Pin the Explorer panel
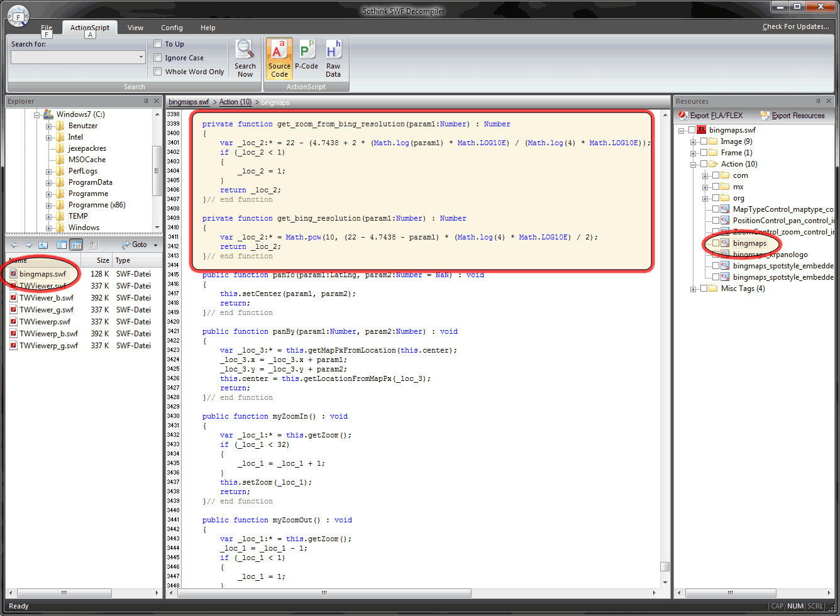840x616 pixels. pyautogui.click(x=145, y=101)
